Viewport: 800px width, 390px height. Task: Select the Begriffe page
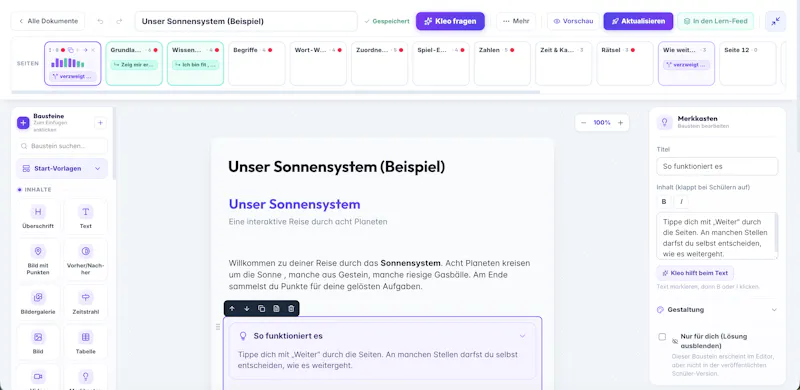[257, 63]
